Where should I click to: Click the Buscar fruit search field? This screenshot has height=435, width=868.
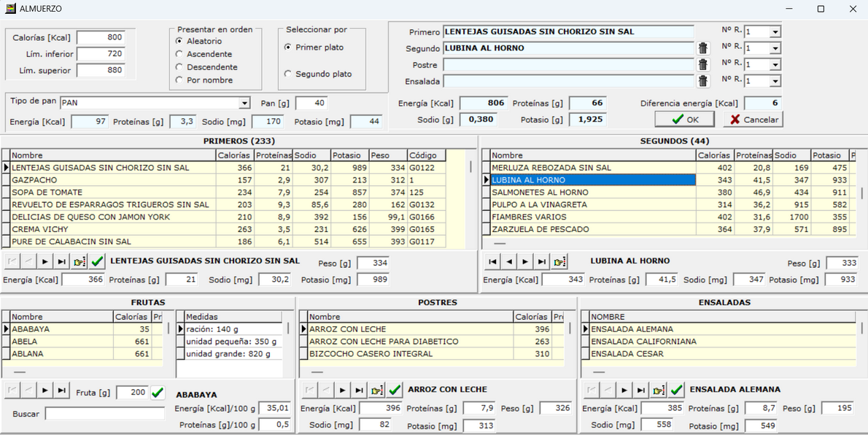click(106, 414)
